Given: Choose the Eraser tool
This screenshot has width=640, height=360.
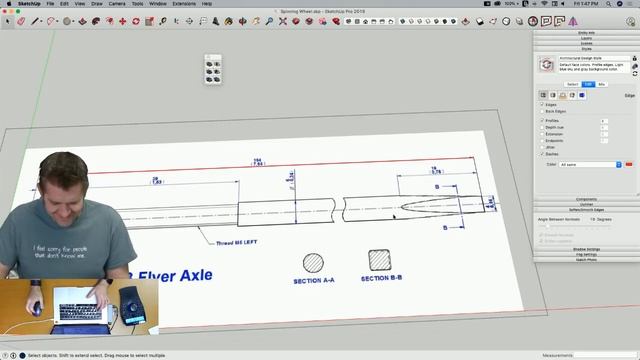Looking at the screenshot, I should point(21,21).
